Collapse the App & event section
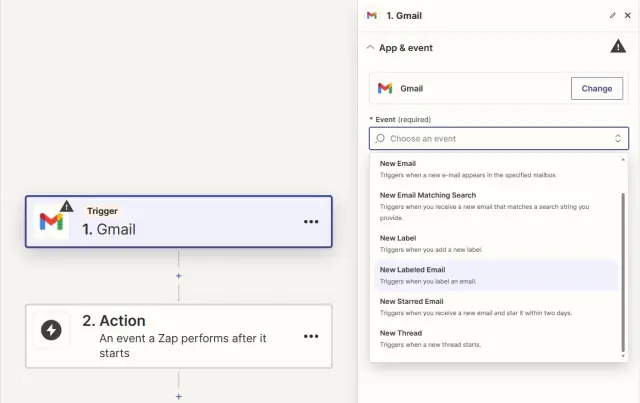 (x=371, y=47)
